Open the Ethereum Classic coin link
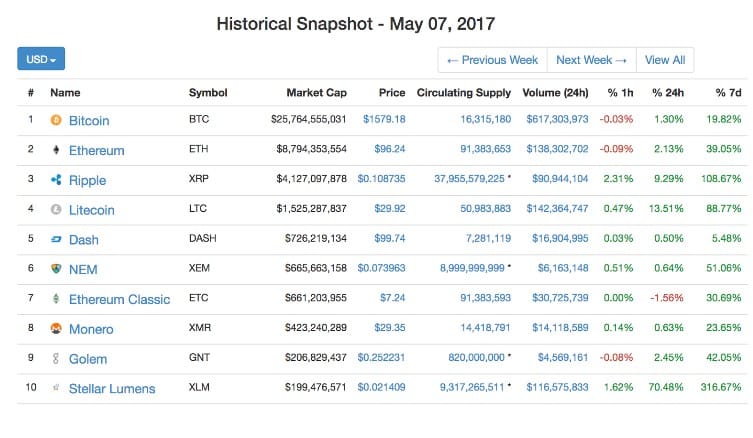 (x=119, y=299)
